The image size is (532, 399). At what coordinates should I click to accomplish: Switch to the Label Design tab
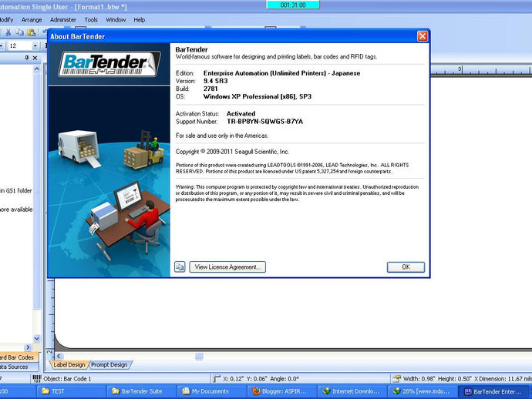[69, 365]
